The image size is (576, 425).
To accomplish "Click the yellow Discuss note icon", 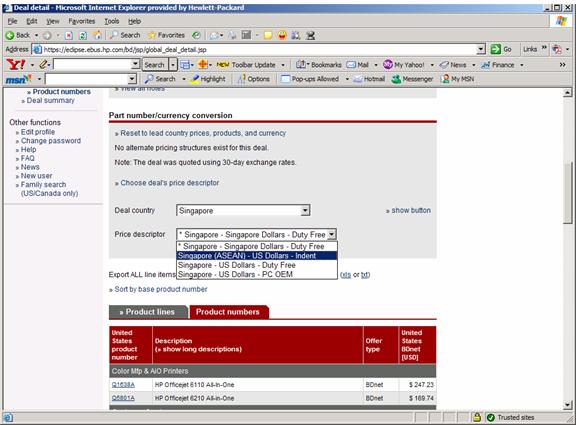I will (268, 35).
